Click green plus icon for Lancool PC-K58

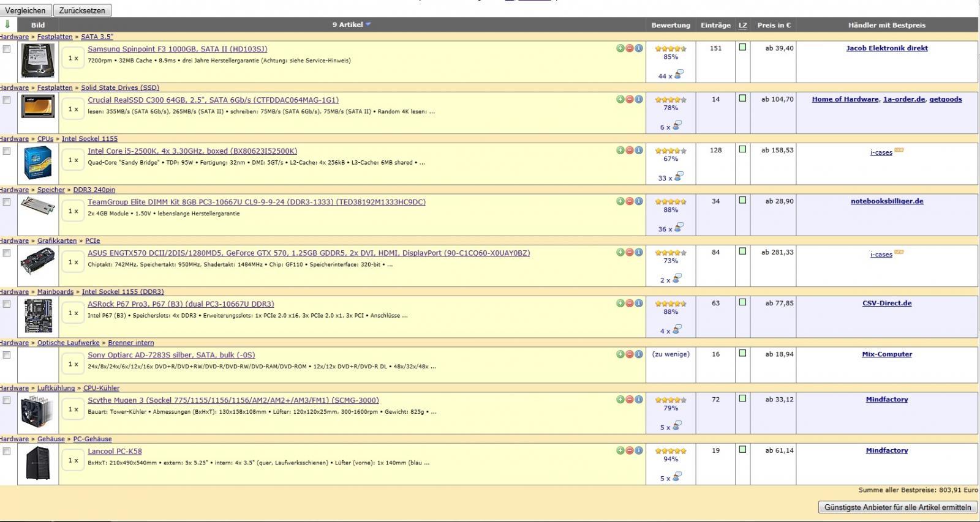pyautogui.click(x=620, y=450)
